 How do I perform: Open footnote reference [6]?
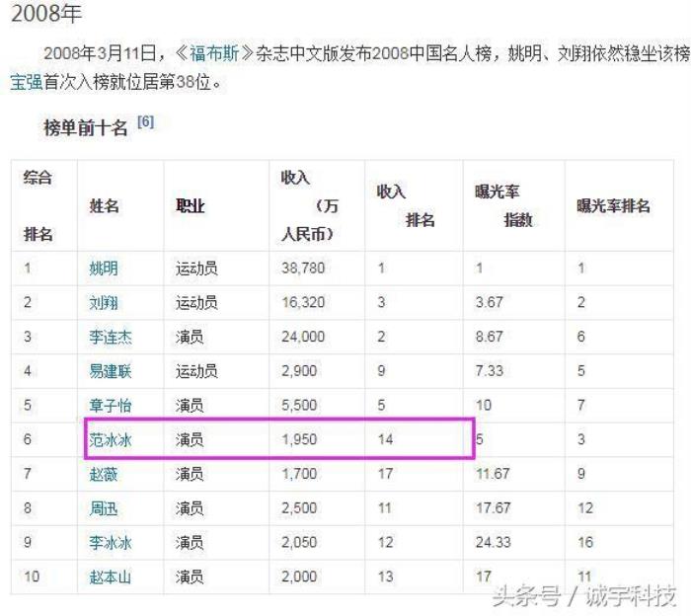tap(145, 122)
